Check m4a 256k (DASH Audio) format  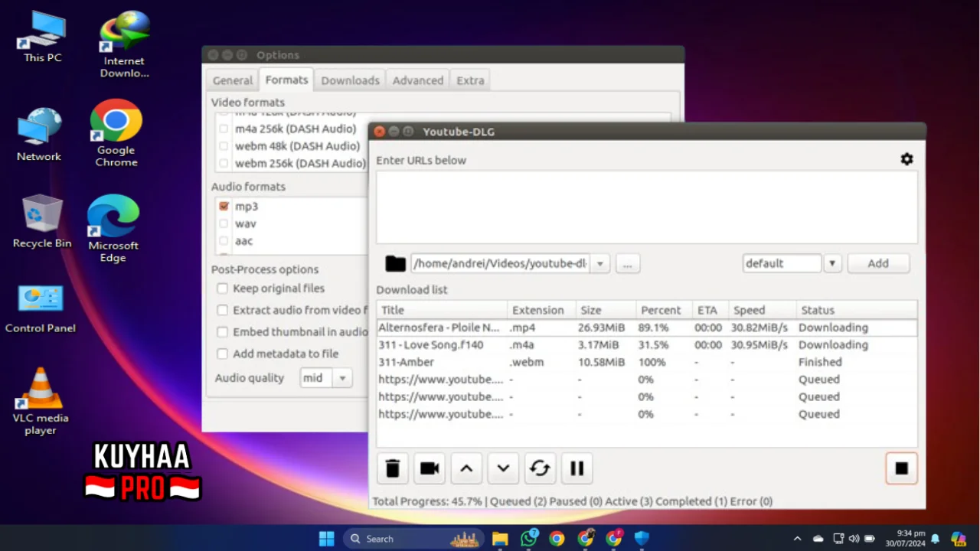[x=224, y=129]
